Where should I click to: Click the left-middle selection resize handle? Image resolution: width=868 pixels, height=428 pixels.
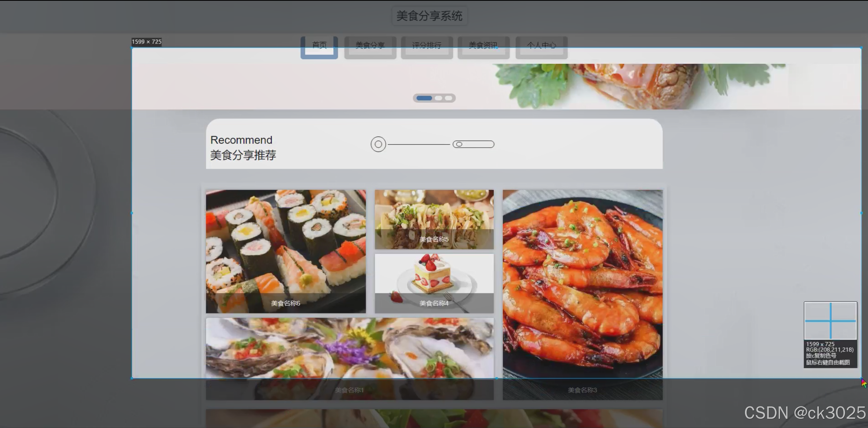(x=132, y=213)
